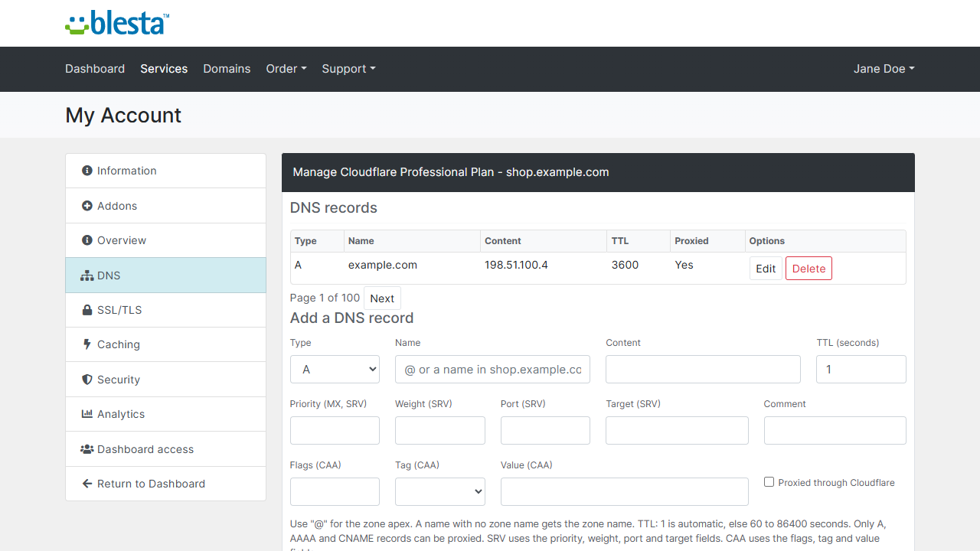The image size is (980, 551).
Task: Edit the example.com A record
Action: point(766,269)
